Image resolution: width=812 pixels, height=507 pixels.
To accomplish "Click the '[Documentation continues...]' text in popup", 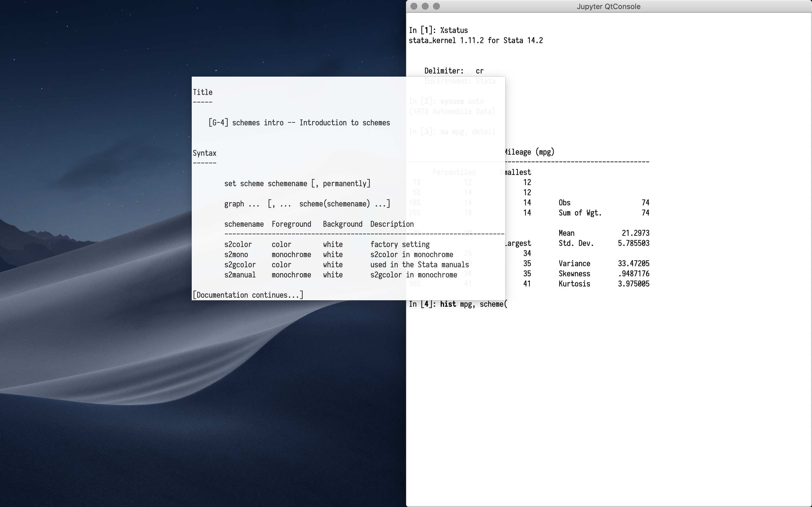I will (x=248, y=295).
